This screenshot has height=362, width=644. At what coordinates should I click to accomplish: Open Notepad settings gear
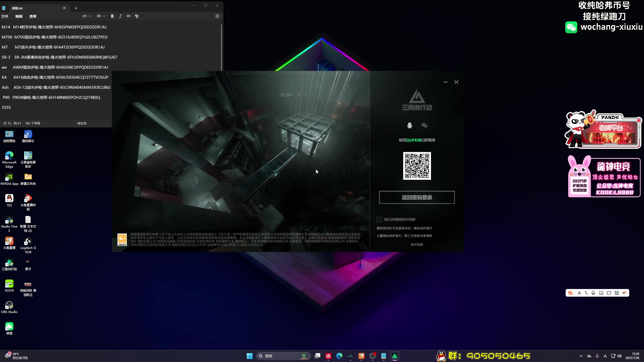[x=217, y=16]
